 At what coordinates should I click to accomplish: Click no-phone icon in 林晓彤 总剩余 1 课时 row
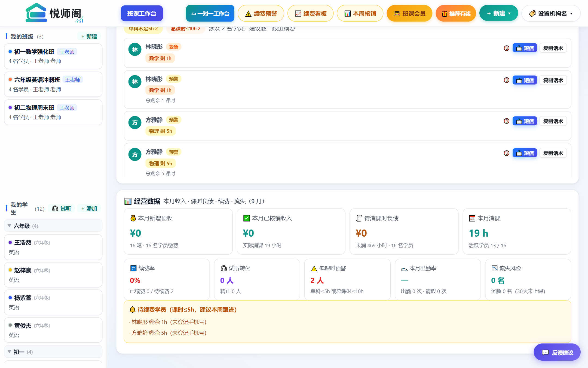(506, 80)
